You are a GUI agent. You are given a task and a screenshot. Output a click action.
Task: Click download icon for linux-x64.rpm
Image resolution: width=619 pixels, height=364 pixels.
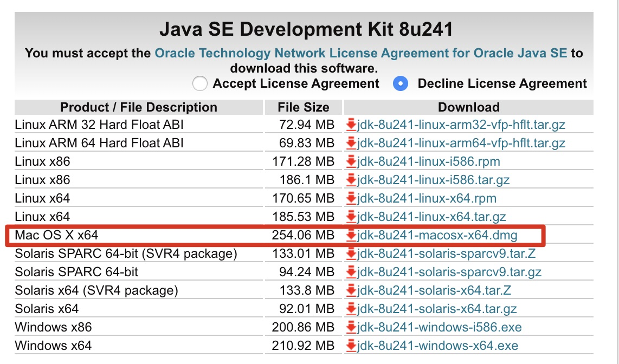[351, 198]
